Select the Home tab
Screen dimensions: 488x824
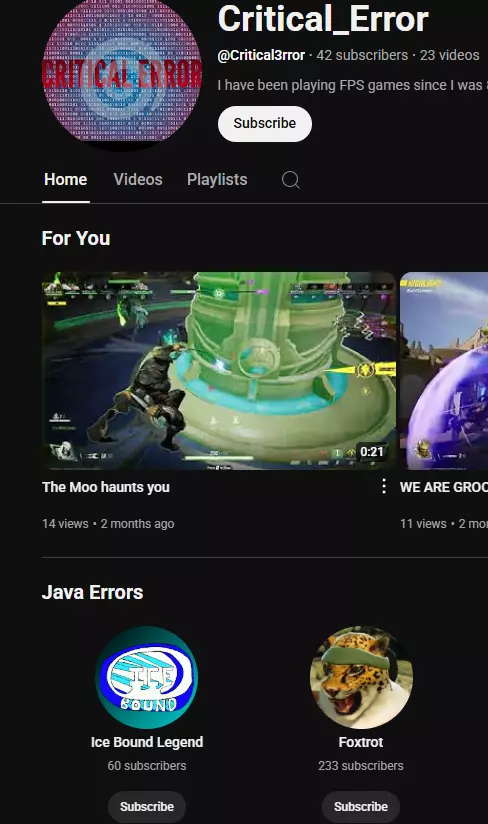66,180
